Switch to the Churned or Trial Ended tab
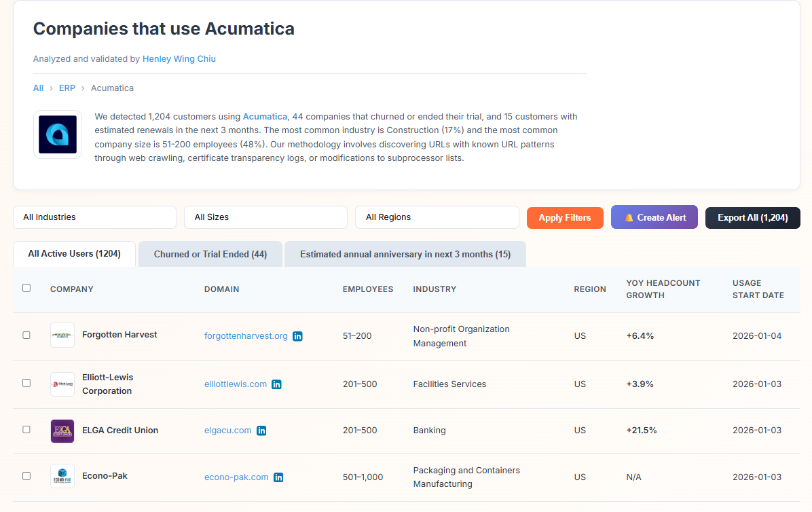The height and width of the screenshot is (512, 812). pyautogui.click(x=210, y=253)
